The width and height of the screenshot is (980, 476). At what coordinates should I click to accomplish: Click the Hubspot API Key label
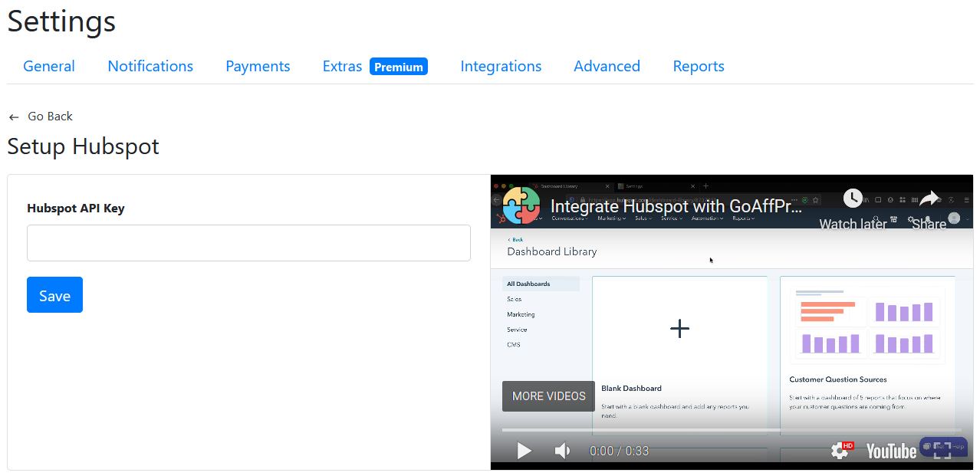pos(75,208)
